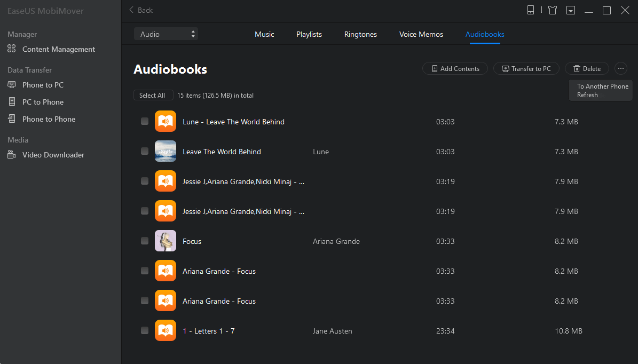Expand the Audio category dropdown
This screenshot has height=364, width=638.
pos(166,34)
